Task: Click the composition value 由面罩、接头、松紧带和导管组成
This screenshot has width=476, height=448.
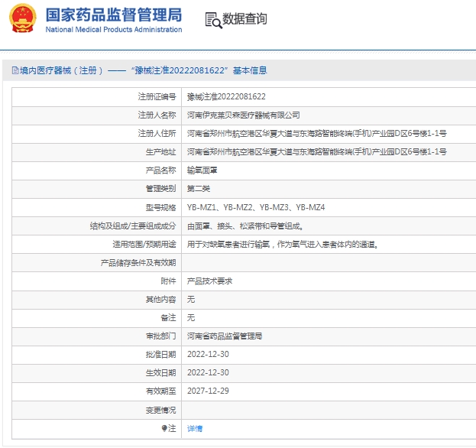Action: tap(245, 226)
